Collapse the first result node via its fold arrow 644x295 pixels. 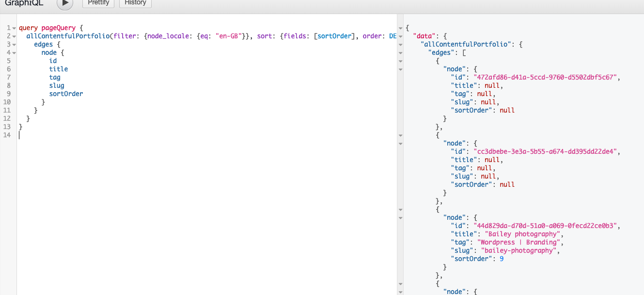pos(400,69)
